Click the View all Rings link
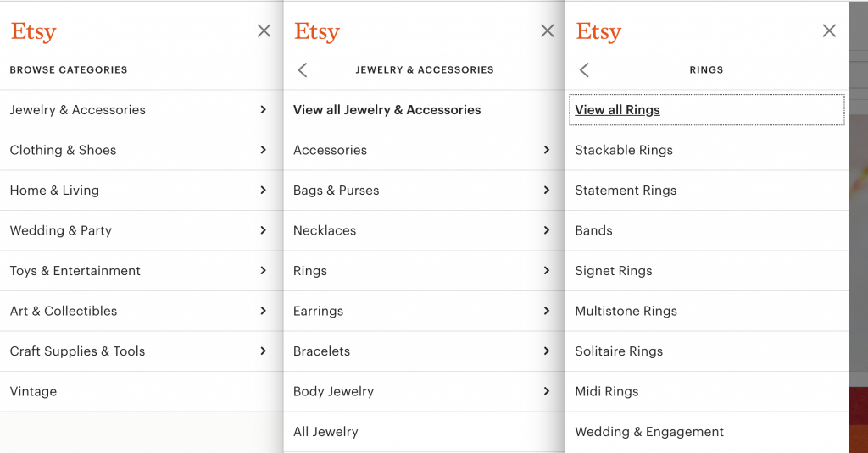868x453 pixels. click(x=617, y=110)
